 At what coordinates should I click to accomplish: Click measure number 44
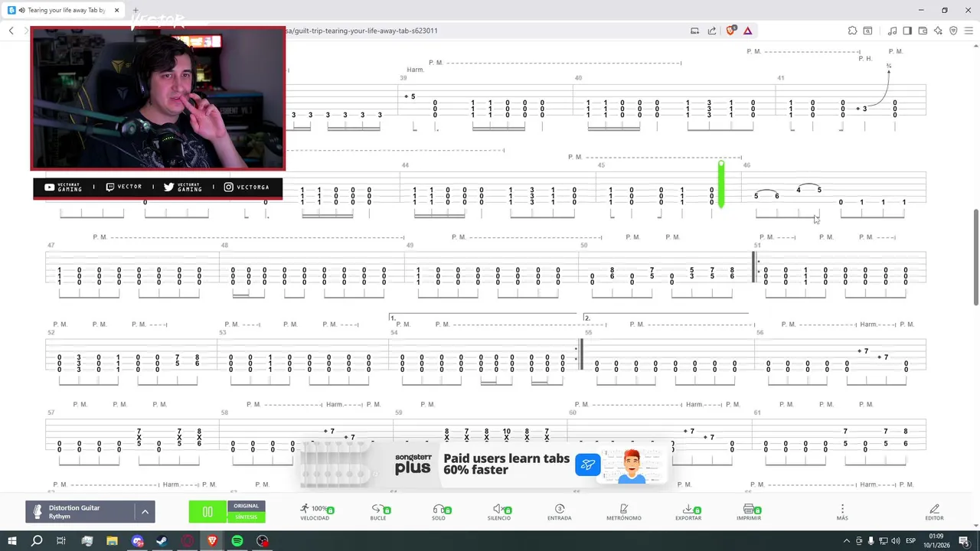[405, 165]
